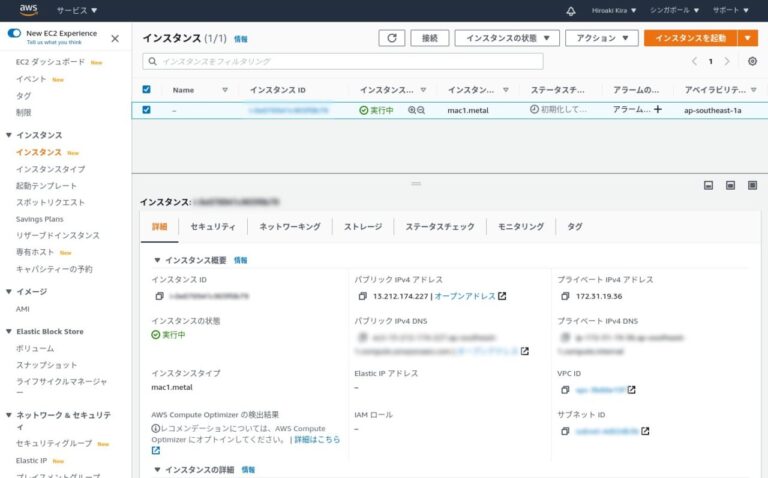Maximize the details panel layout icon
Image resolution: width=768 pixels, height=478 pixels.
click(752, 185)
